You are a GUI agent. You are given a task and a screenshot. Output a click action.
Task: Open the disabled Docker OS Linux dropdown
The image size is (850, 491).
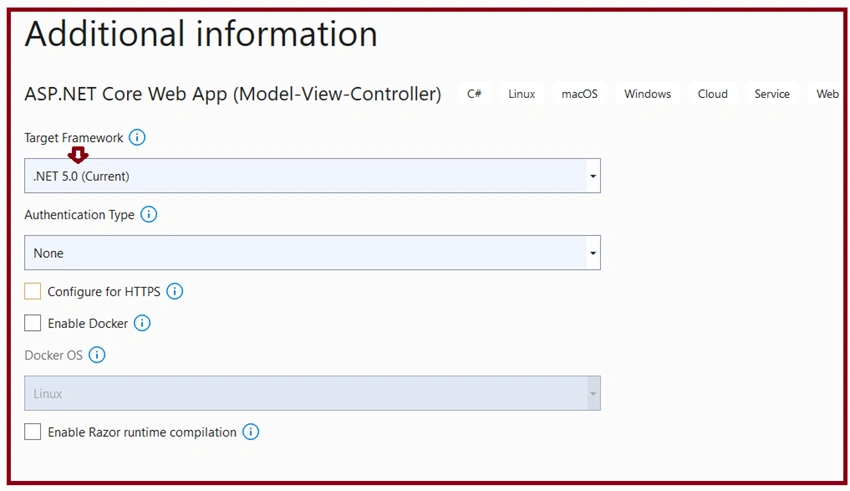pyautogui.click(x=312, y=393)
